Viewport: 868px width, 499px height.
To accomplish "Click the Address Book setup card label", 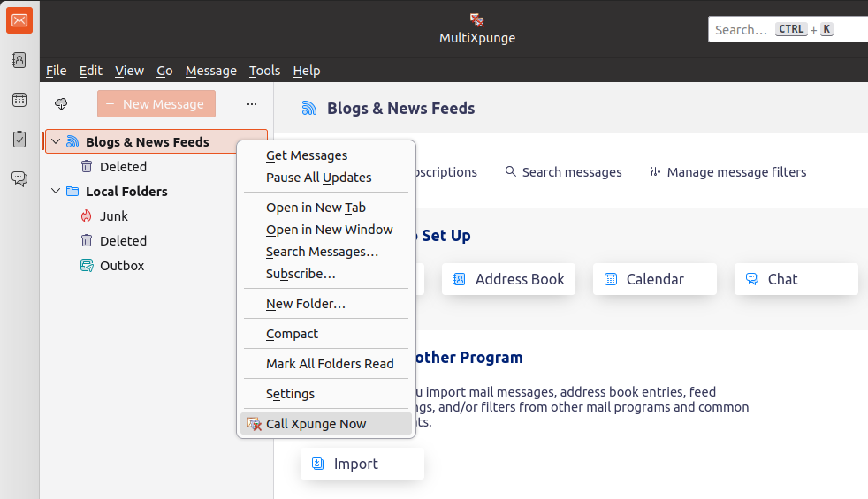I will point(520,279).
